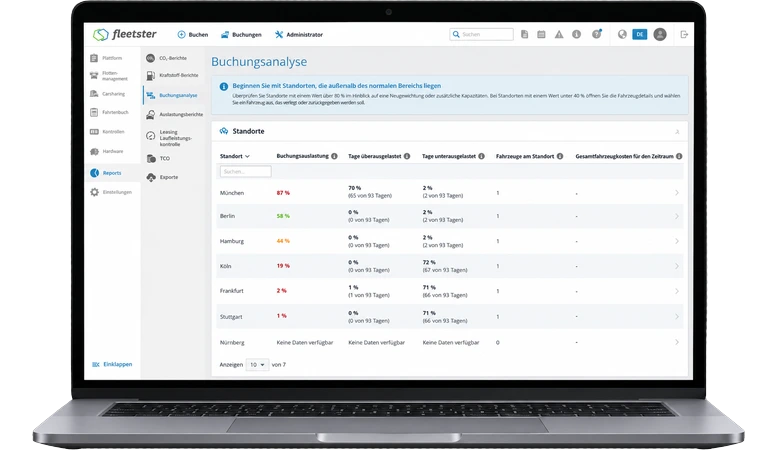Open the Buchungen menu
Image resolution: width=777 pixels, height=450 pixels.
[x=241, y=35]
